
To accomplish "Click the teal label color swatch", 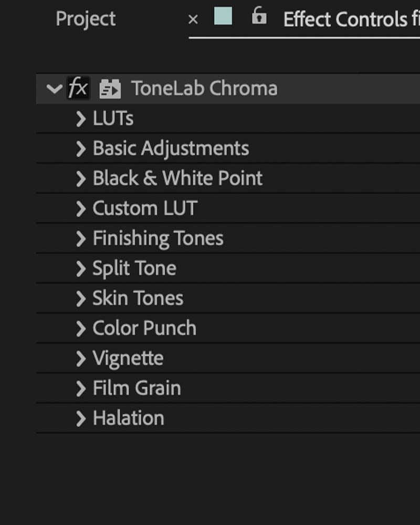I will (223, 16).
